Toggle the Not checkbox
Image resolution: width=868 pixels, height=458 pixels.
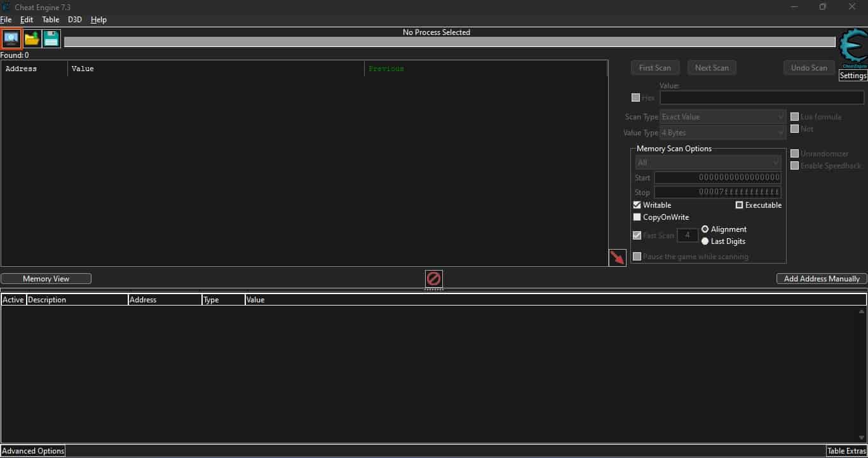point(794,129)
